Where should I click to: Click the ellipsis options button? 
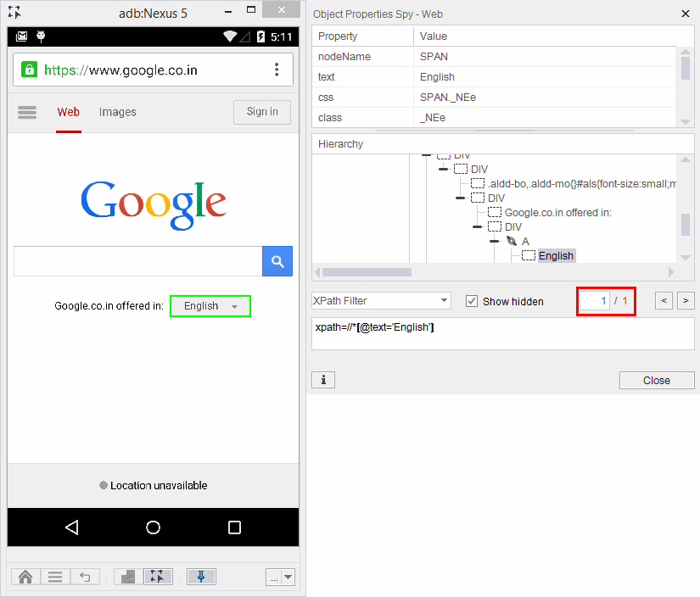point(274,577)
